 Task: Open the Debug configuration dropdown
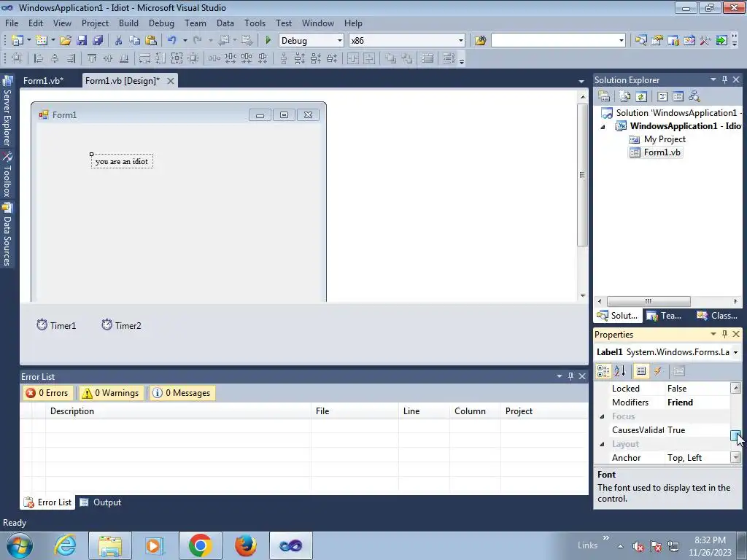point(340,41)
